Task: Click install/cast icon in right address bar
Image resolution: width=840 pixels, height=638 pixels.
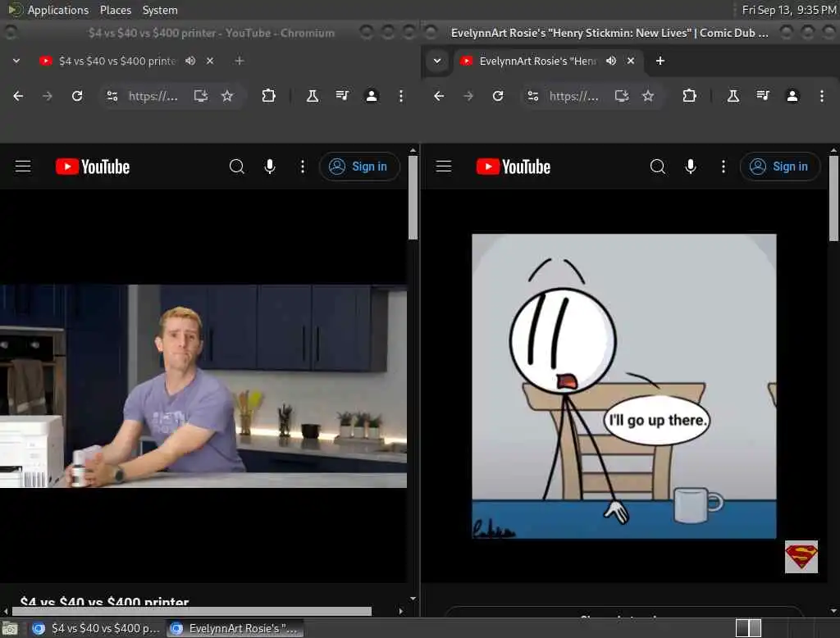Action: click(622, 96)
